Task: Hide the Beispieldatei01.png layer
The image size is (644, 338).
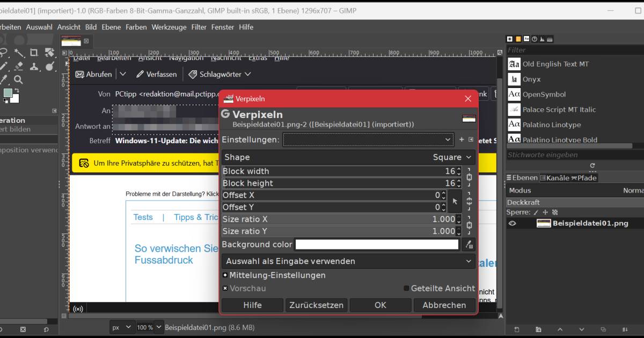Action: click(513, 223)
